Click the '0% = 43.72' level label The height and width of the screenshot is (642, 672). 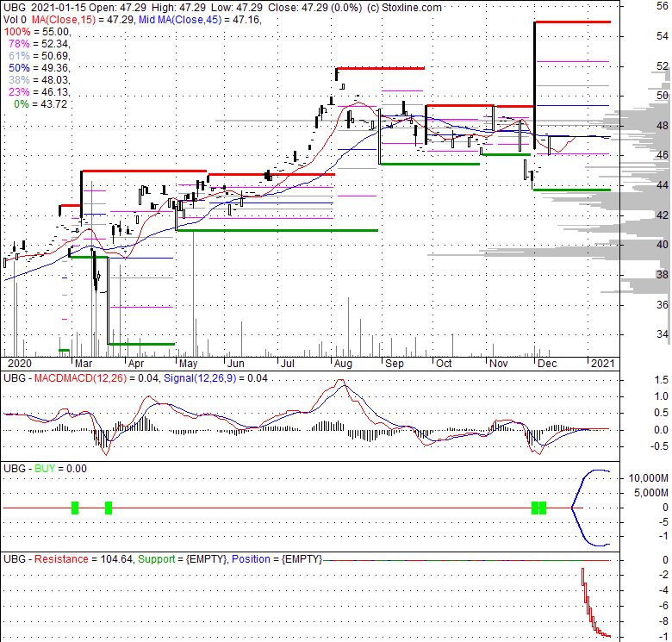(40, 103)
